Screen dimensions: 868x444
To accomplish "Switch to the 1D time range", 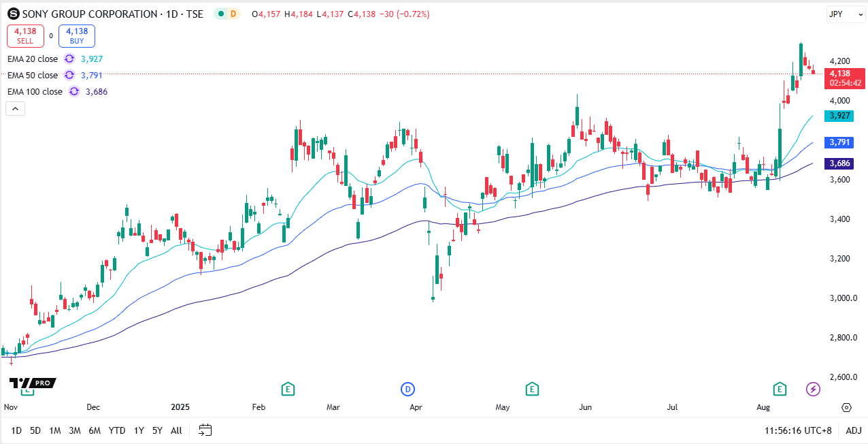I will pos(16,430).
